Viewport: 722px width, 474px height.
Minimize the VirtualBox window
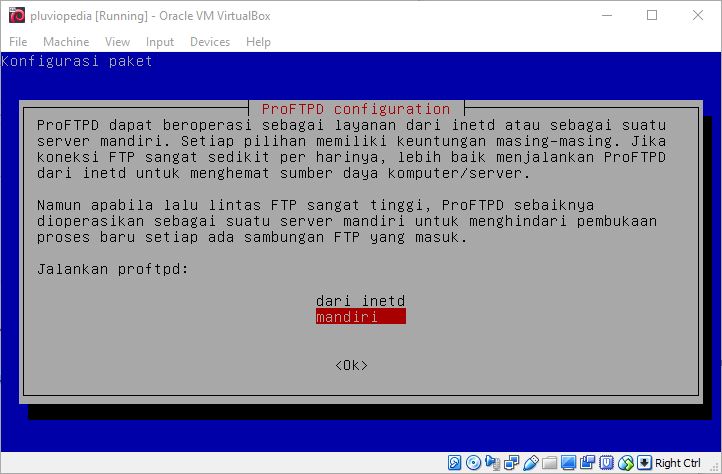[x=607, y=15]
